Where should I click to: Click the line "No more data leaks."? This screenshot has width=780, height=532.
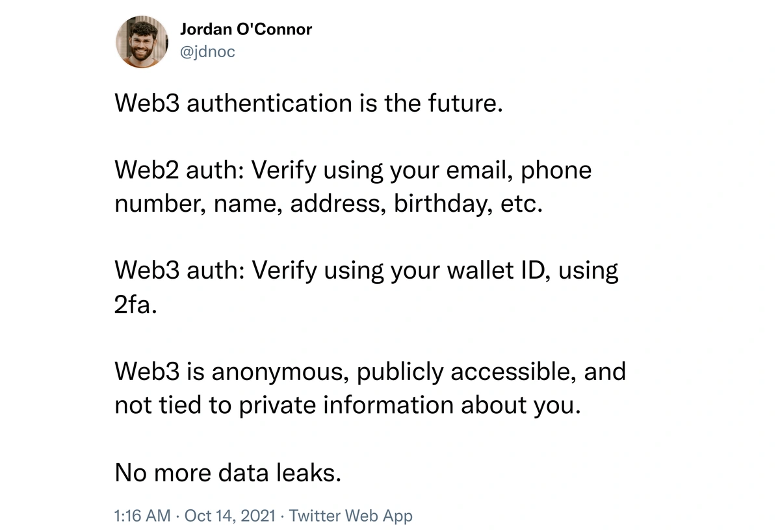pos(227,473)
